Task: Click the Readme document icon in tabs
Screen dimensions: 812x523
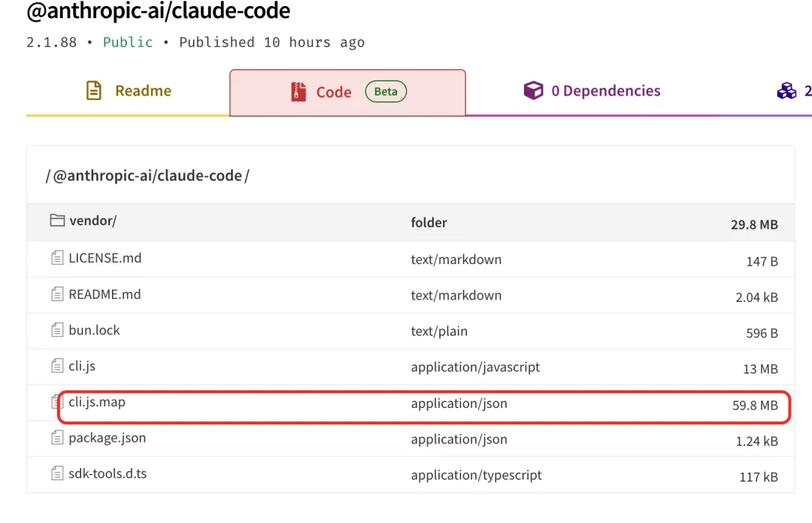Action: (94, 91)
